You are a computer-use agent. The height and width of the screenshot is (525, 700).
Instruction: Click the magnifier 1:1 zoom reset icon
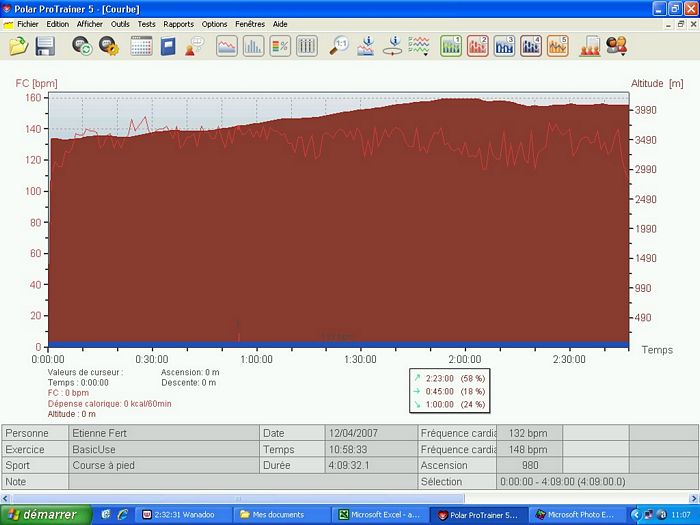[340, 46]
